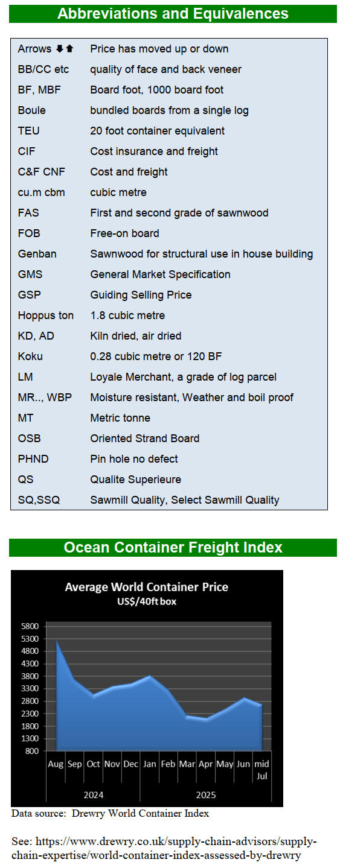Click the Genban sawnwood definition text

point(201,254)
